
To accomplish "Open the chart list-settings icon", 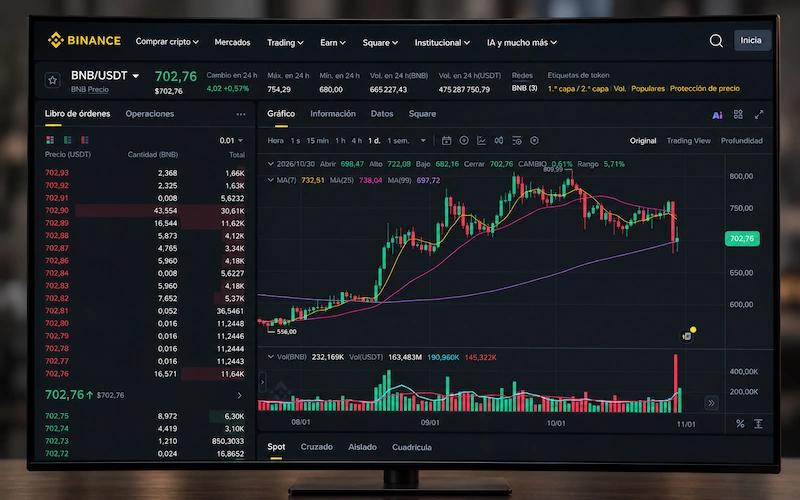I will click(x=516, y=140).
